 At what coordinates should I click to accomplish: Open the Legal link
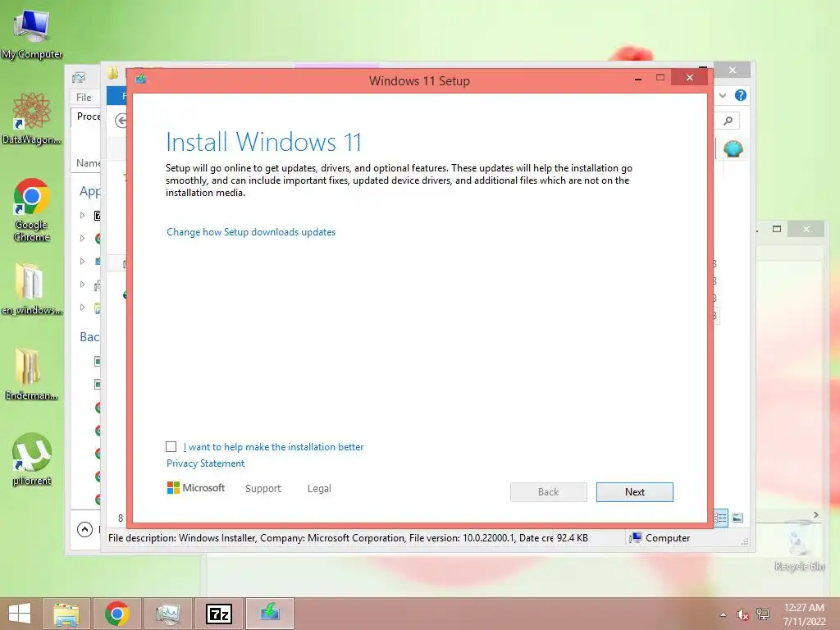[319, 489]
